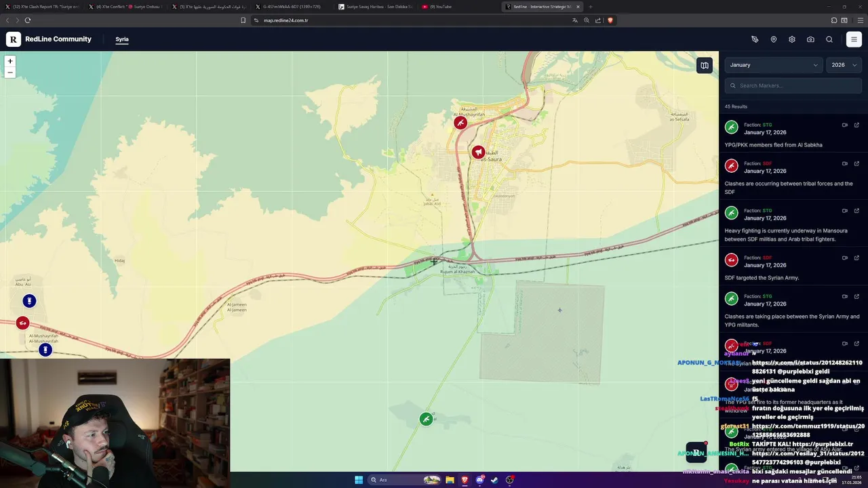Open video for 'Syrian Army and YPG militants' entry
The width and height of the screenshot is (868, 488).
click(845, 296)
